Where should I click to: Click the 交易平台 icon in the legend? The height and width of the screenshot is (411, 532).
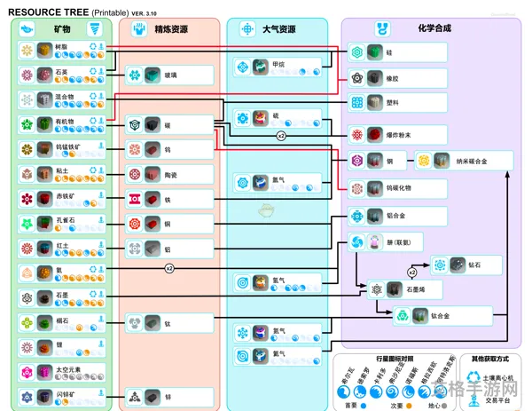point(473,399)
